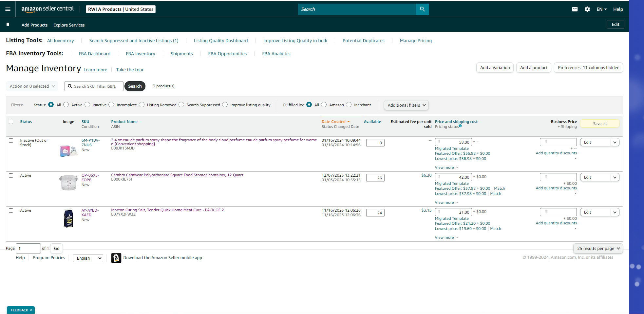This screenshot has width=644, height=314.
Task: Open Search Suppressed and Inactive Listings
Action: tap(134, 41)
